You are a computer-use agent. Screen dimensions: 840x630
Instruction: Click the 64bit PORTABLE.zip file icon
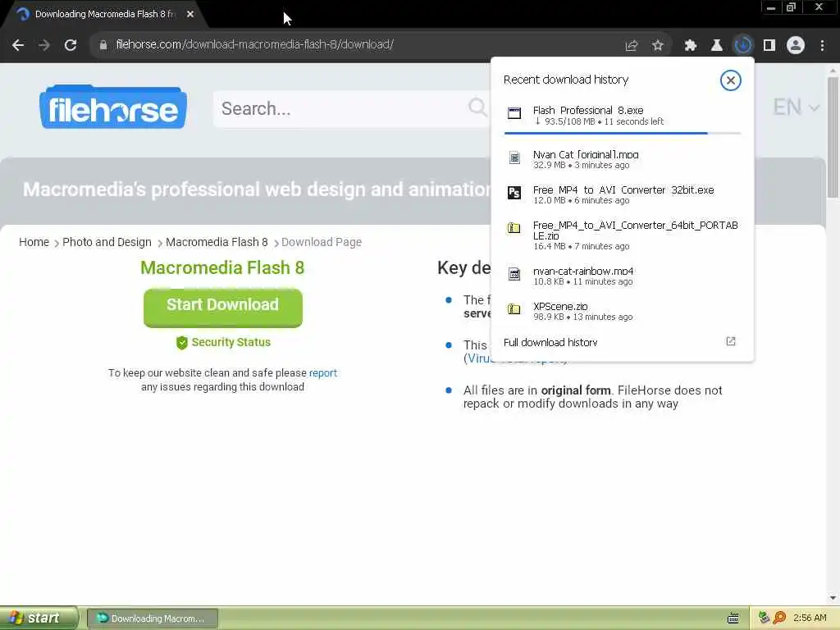tap(514, 228)
